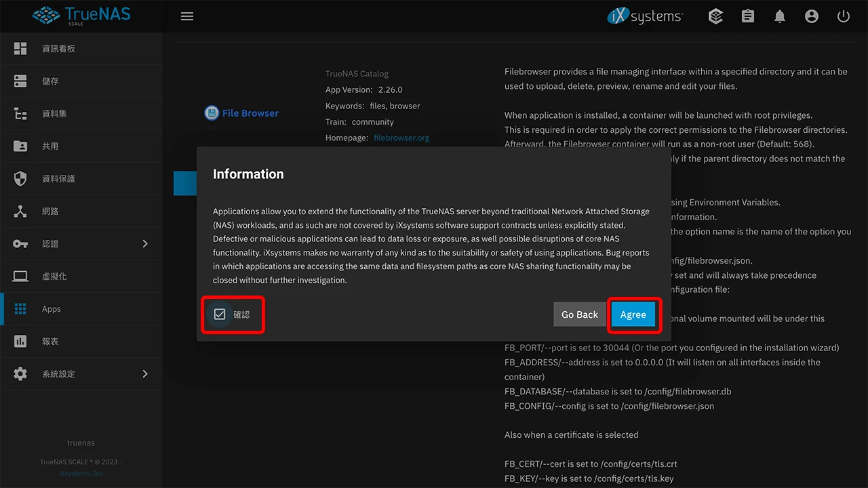This screenshot has height=488, width=868.
Task: Expand the 系統設定 section chevron
Action: pyautogui.click(x=144, y=373)
